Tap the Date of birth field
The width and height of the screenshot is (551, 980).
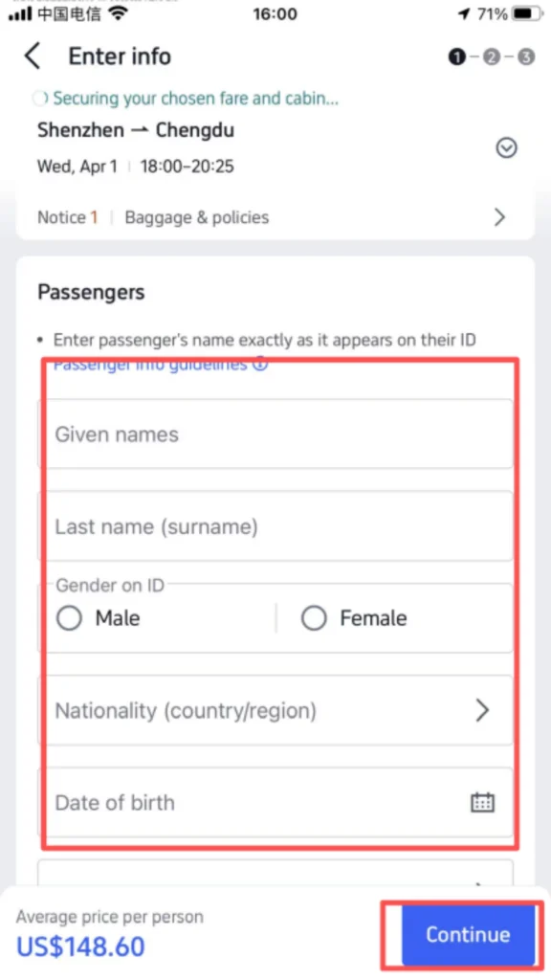tap(275, 803)
